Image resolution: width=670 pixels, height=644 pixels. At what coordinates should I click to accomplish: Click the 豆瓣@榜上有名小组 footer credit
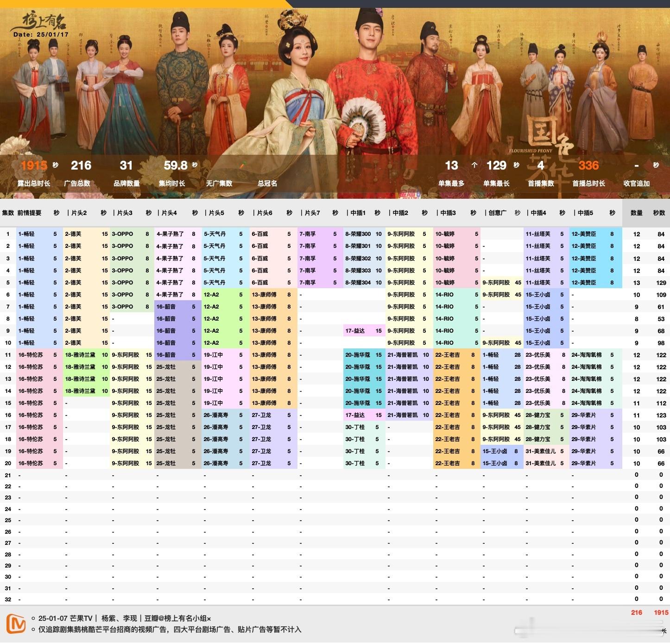click(x=178, y=619)
